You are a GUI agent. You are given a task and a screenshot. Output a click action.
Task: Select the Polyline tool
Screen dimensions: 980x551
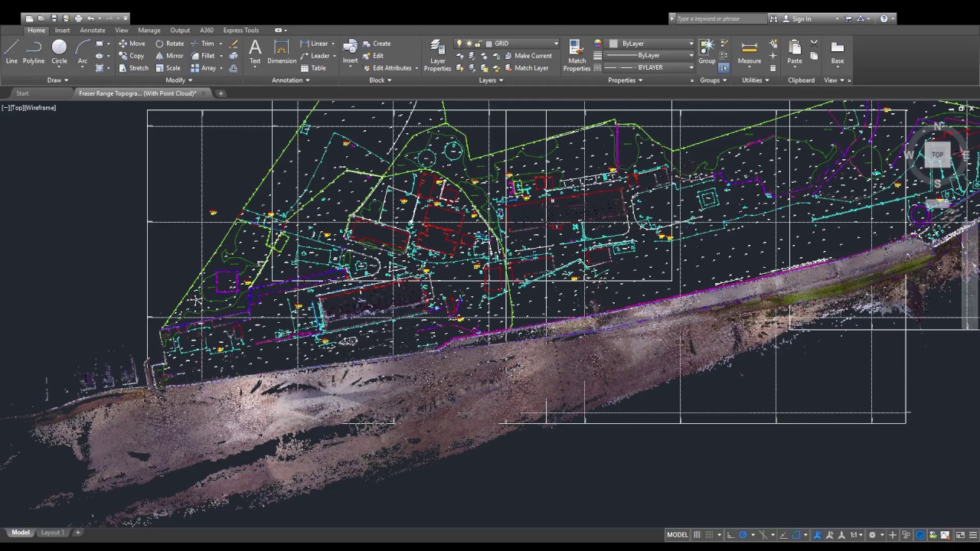34,51
